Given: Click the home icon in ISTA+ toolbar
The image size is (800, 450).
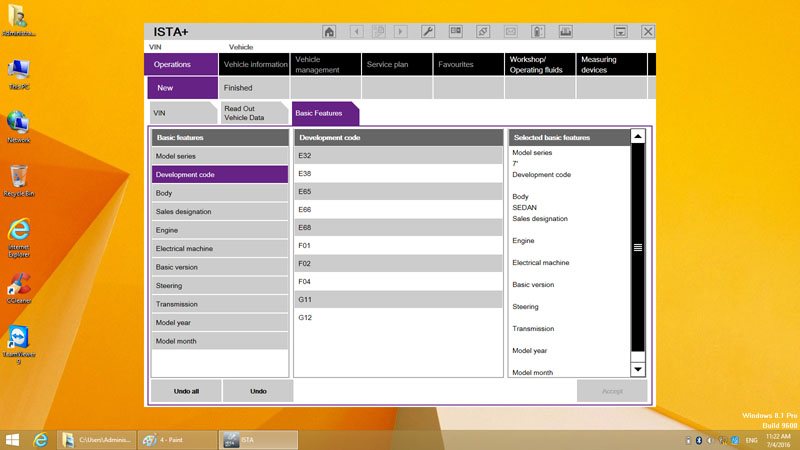Looking at the screenshot, I should click(329, 32).
